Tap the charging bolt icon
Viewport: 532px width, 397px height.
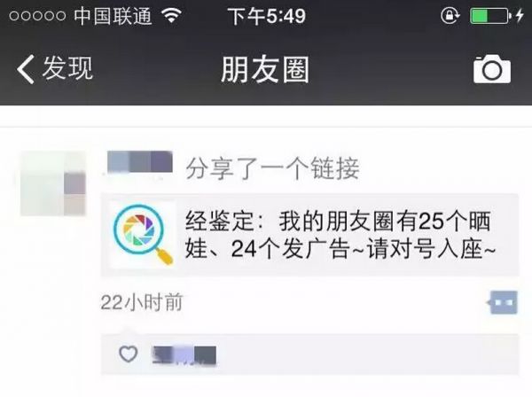pos(520,15)
